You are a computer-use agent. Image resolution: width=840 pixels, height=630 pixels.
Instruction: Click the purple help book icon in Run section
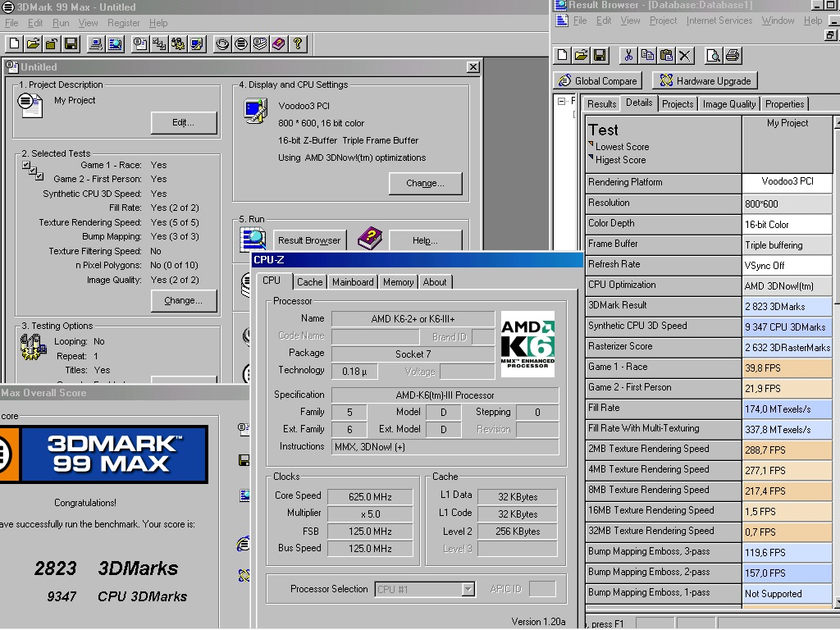pos(370,239)
